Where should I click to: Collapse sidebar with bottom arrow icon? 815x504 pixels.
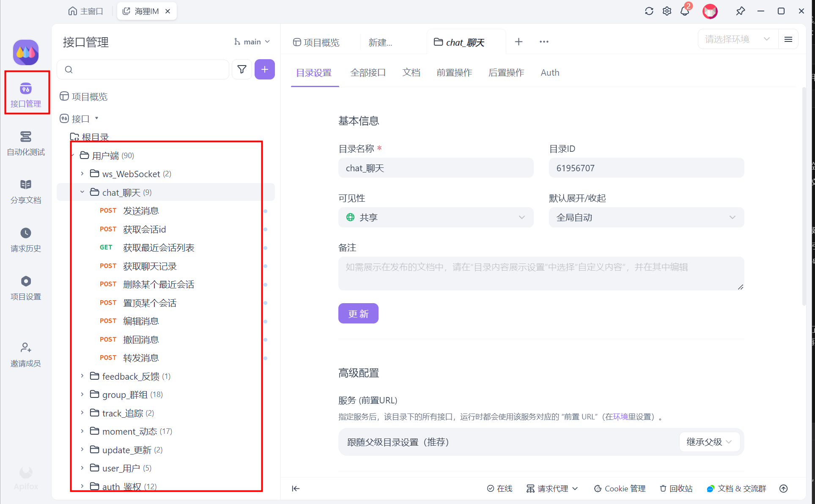pyautogui.click(x=296, y=489)
